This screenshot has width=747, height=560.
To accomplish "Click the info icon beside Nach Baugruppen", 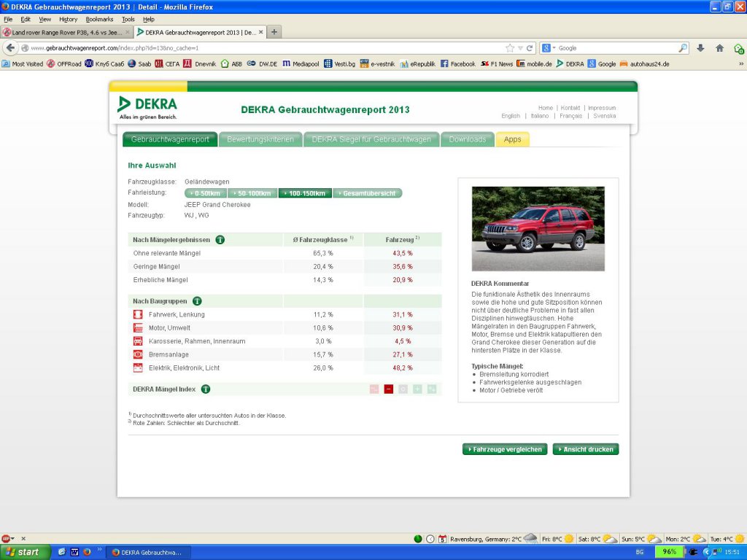I will (197, 300).
